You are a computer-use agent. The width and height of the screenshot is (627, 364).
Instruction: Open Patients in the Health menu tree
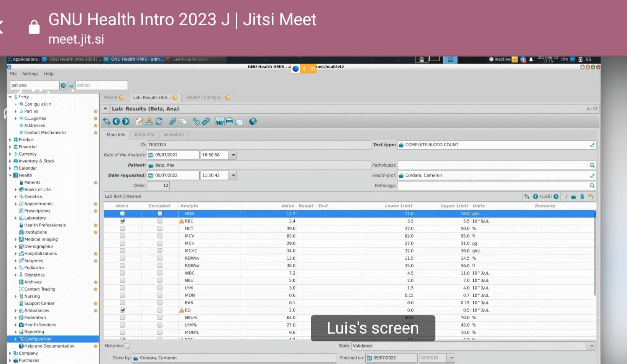[32, 182]
